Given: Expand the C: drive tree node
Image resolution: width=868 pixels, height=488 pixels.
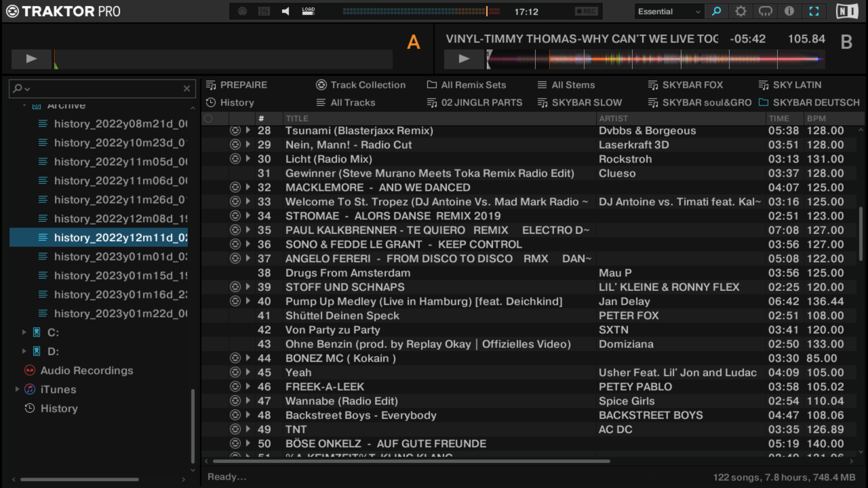Looking at the screenshot, I should (24, 332).
